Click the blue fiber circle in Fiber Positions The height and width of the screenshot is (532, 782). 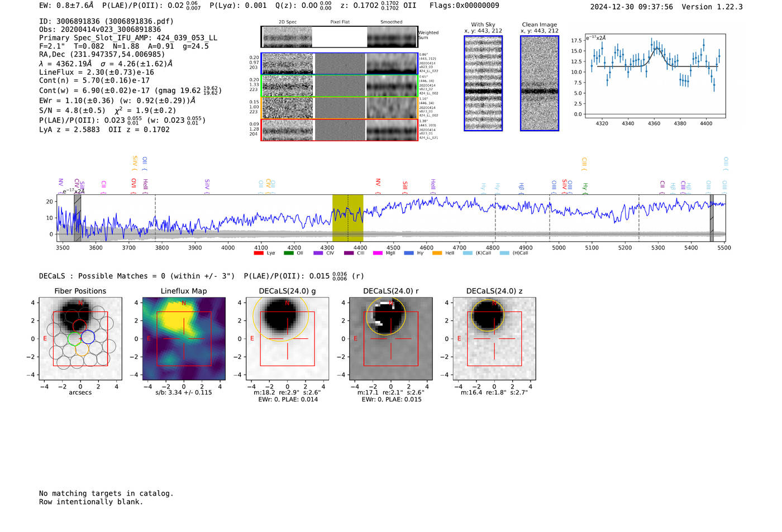[x=88, y=337]
